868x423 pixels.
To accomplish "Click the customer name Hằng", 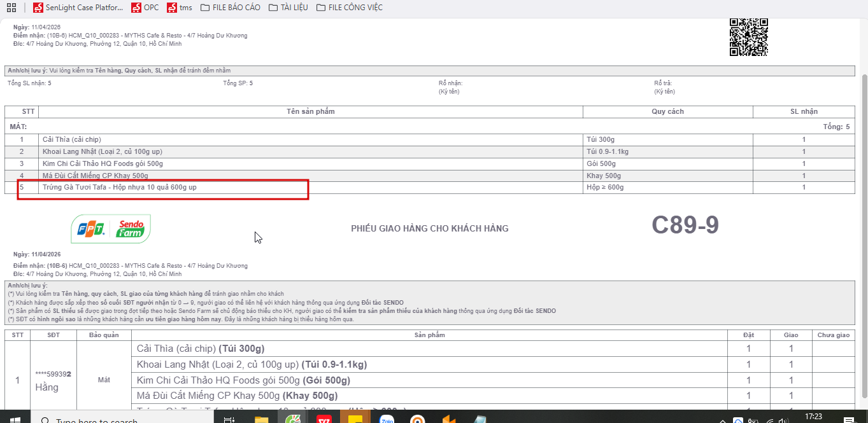I will click(x=46, y=387).
